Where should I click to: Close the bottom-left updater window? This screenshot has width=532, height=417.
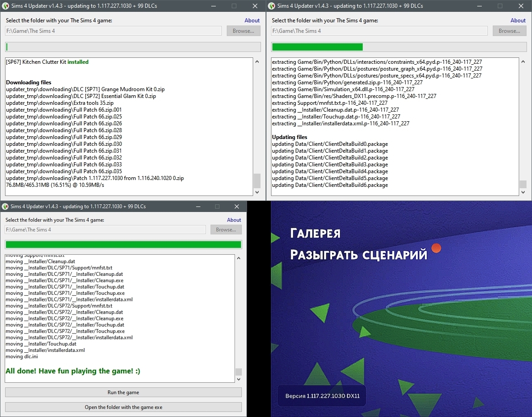click(237, 206)
